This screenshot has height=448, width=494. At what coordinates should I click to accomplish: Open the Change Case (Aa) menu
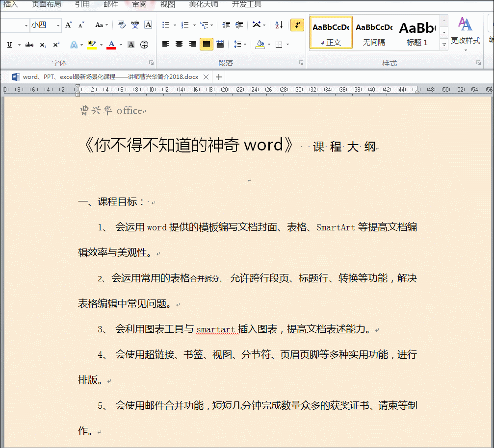click(101, 25)
